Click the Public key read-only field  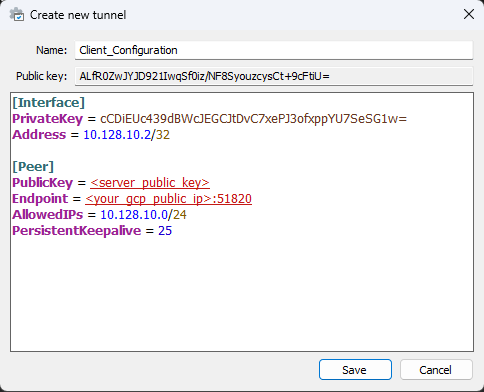[x=274, y=76]
